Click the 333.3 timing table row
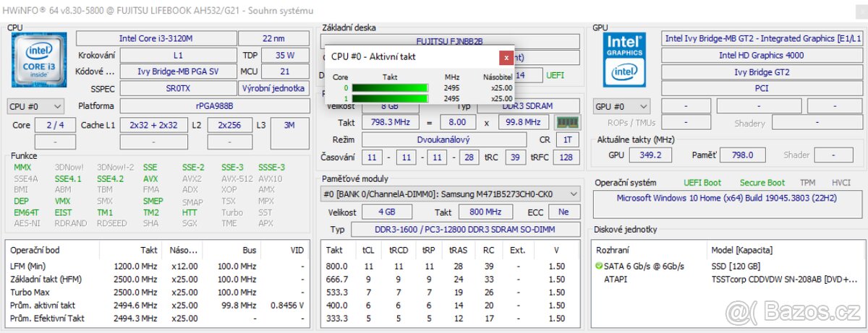 [450, 318]
